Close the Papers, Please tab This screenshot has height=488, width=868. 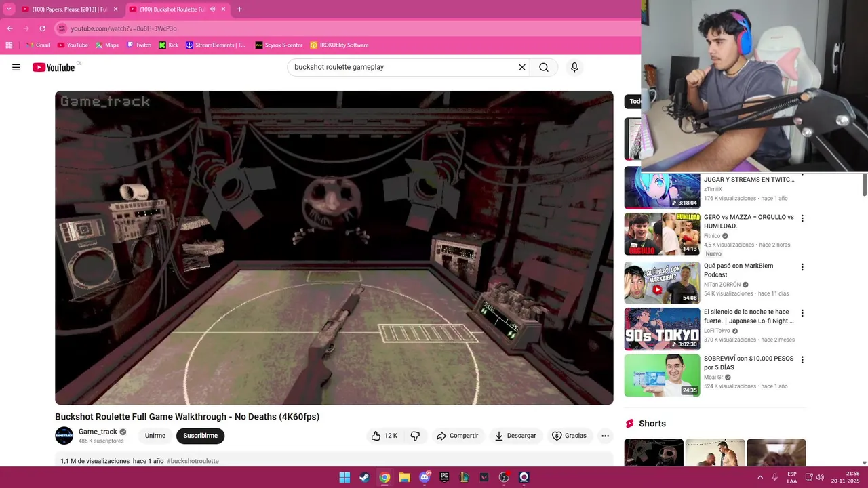pyautogui.click(x=115, y=9)
